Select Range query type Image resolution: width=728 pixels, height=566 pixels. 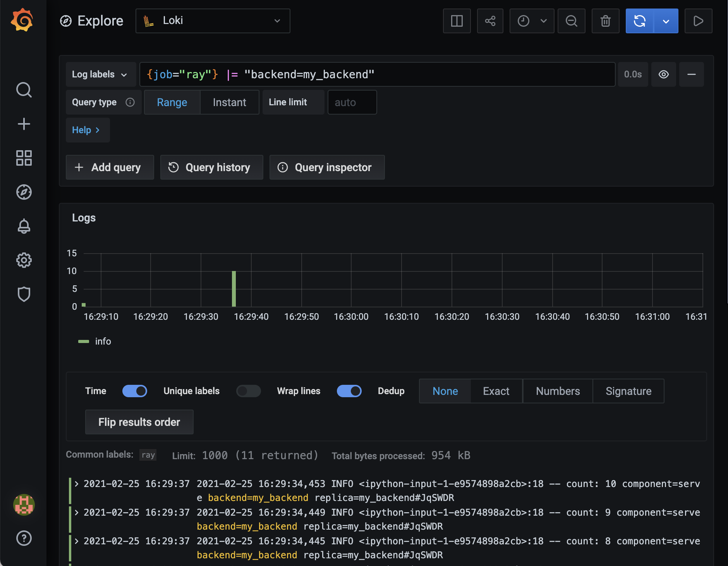click(x=172, y=102)
